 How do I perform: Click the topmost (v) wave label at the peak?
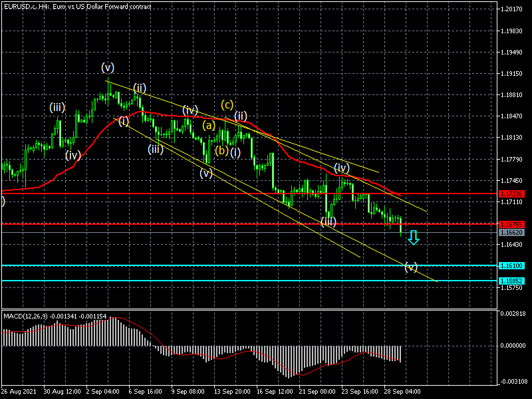point(108,67)
